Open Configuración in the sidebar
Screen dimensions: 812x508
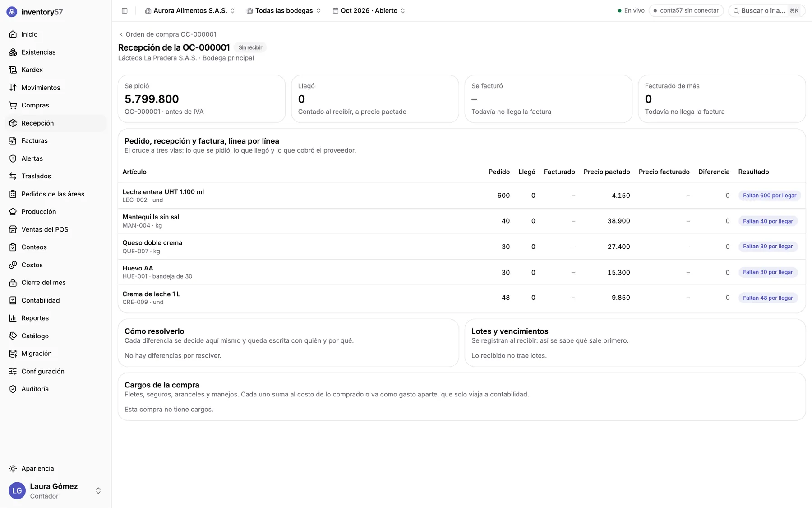[55, 371]
